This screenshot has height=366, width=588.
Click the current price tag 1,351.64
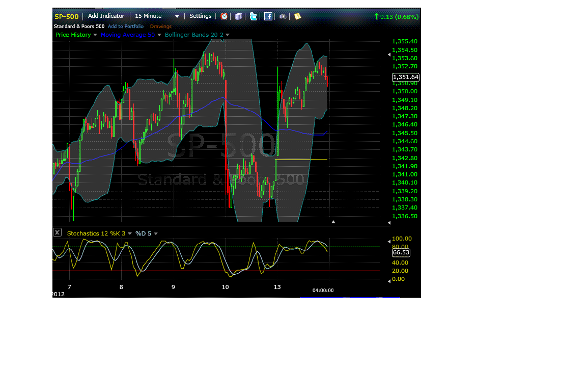point(406,77)
